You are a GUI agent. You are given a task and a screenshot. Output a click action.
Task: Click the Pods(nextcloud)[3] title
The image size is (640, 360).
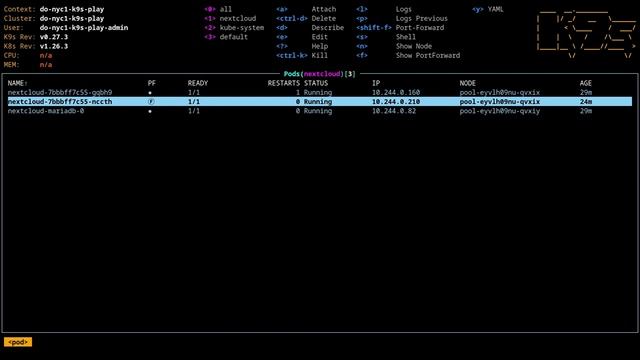pyautogui.click(x=319, y=74)
